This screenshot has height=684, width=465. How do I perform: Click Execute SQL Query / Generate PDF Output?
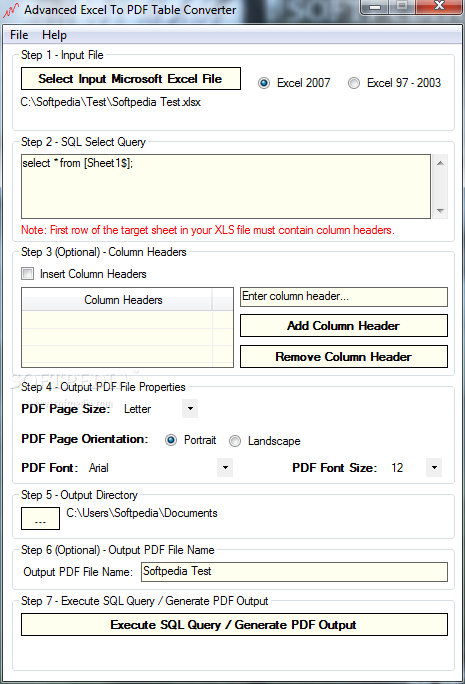pyautogui.click(x=234, y=625)
